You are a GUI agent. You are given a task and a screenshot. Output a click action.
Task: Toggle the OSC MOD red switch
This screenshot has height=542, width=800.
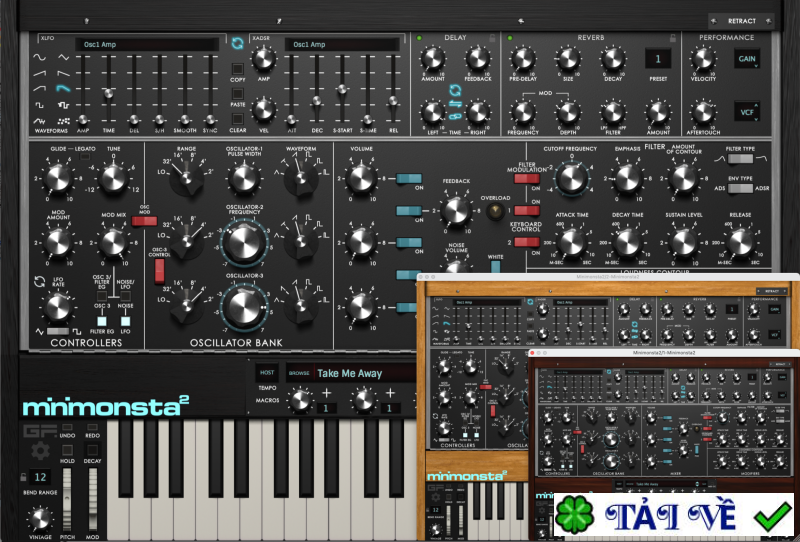[x=144, y=221]
